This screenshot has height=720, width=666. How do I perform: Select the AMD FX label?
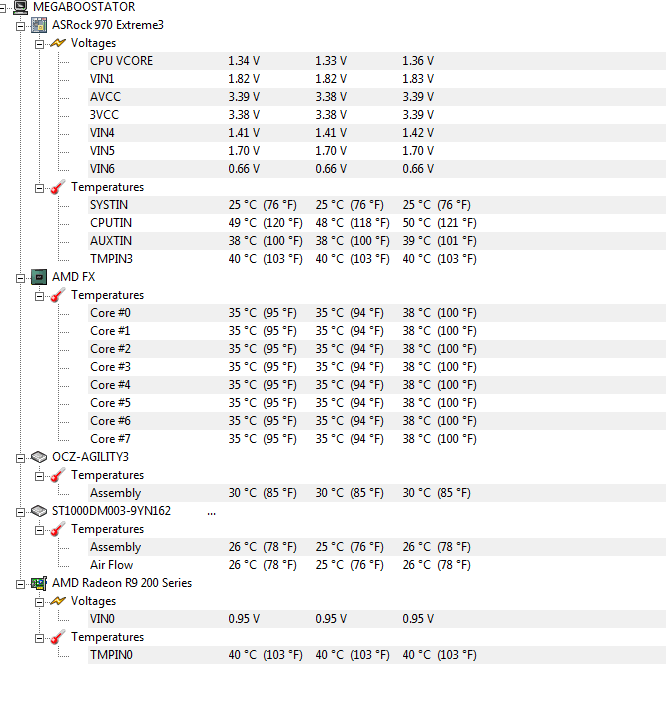click(x=73, y=277)
